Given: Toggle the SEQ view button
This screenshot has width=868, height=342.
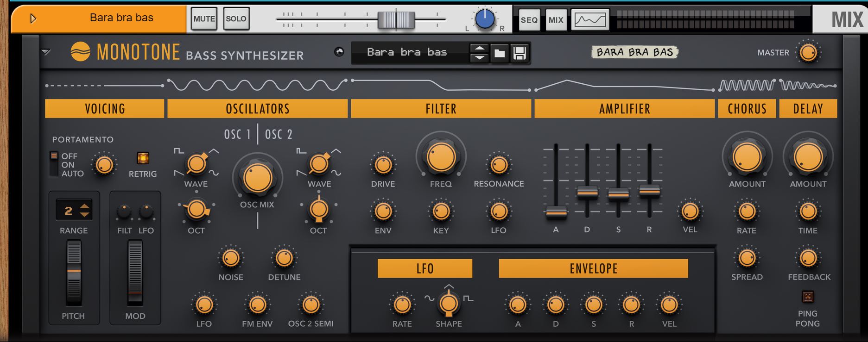Looking at the screenshot, I should coord(529,20).
